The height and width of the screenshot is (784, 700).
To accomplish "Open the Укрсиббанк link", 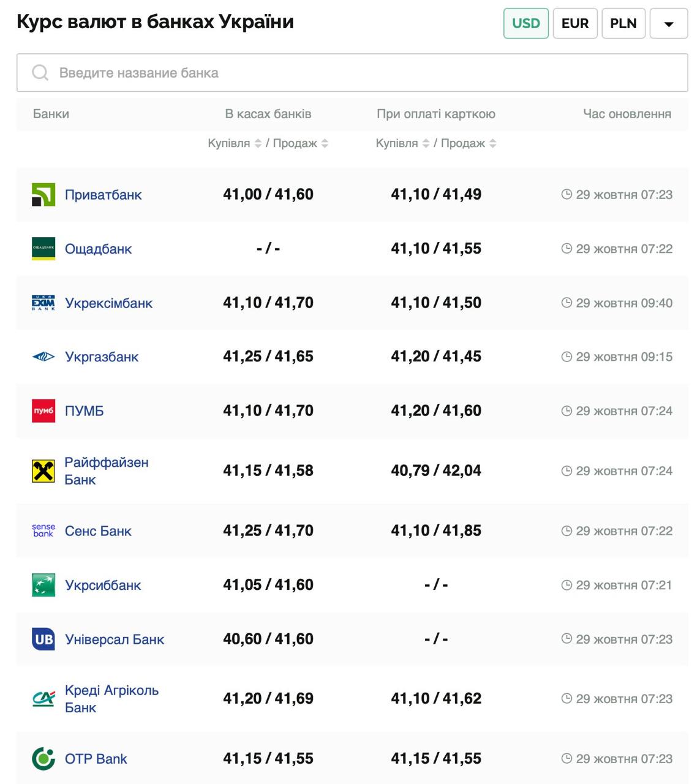I will point(103,586).
